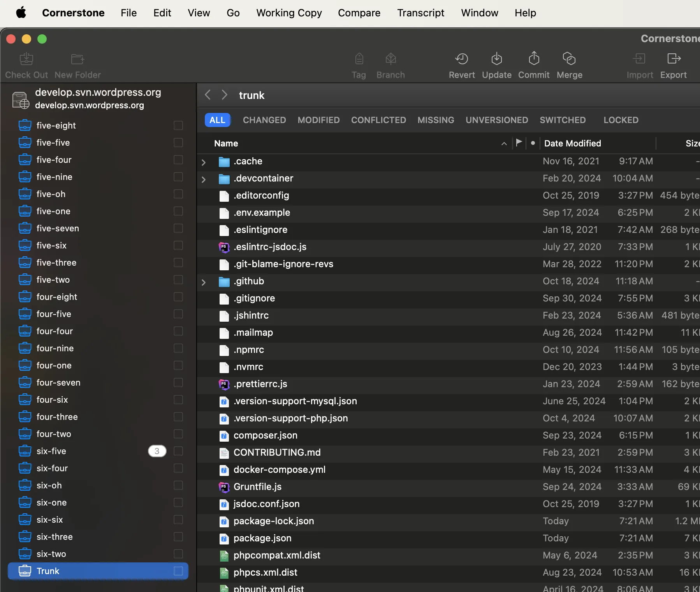700x592 pixels.
Task: Click the Export toolbar icon
Action: coord(674,59)
